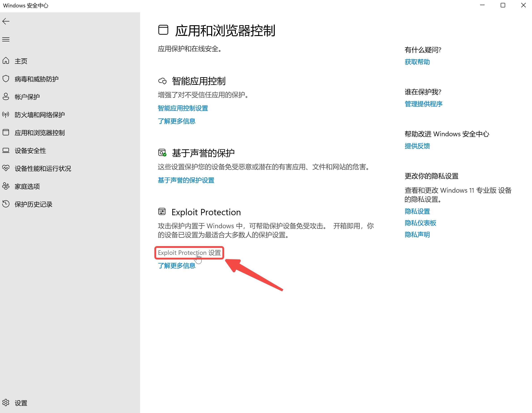
Task: Click 了解更多信息 under Exploit Protection
Action: pos(177,266)
